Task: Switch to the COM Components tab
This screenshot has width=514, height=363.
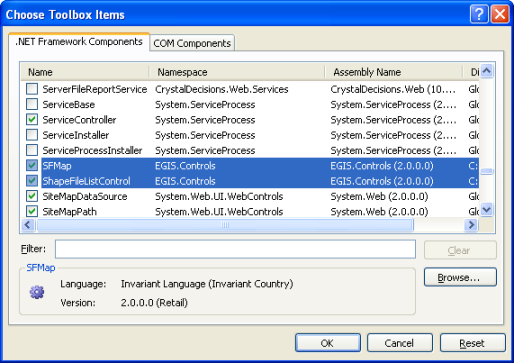Action: point(192,43)
